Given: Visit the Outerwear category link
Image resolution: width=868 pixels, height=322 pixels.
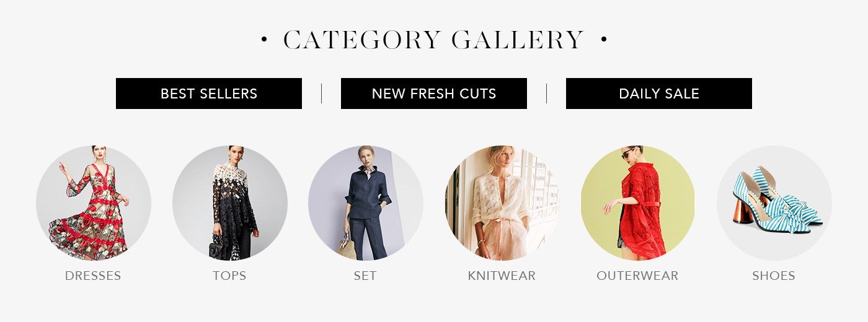Looking at the screenshot, I should [637, 276].
